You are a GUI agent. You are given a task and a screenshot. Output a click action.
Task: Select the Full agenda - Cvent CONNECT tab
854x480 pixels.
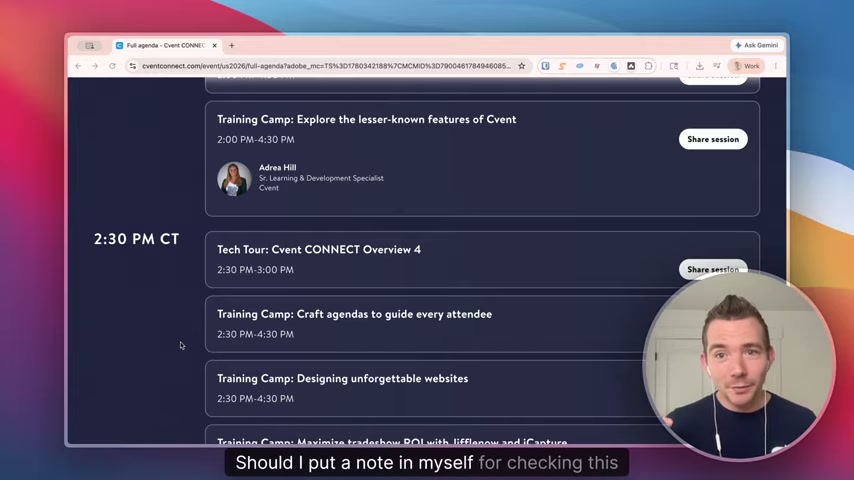click(x=166, y=46)
